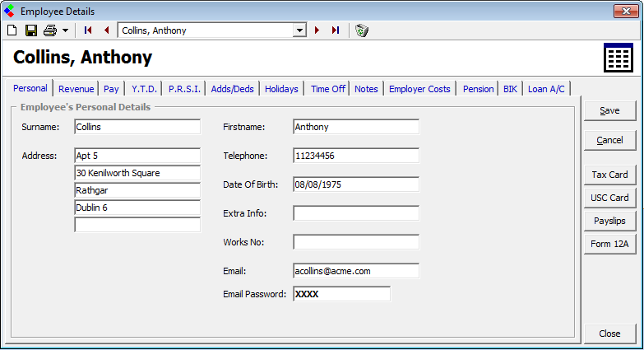Go to first employee record arrow
Screen dimensions: 644x350
coord(89,30)
